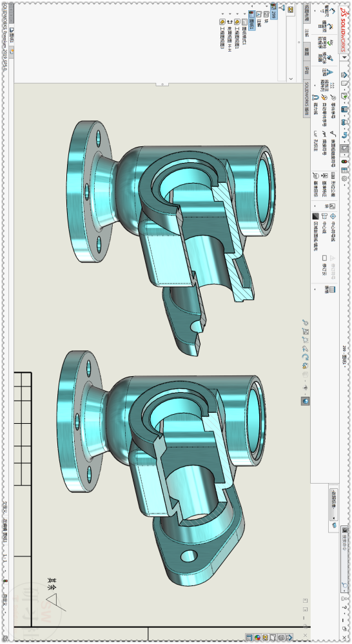Screen dimensions: 352x644
Task: Switch to the Annotation tab (注解)
Action: tap(307, 33)
